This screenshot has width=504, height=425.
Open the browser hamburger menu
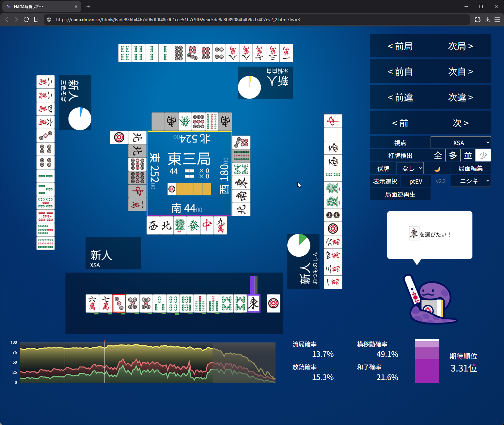point(497,20)
